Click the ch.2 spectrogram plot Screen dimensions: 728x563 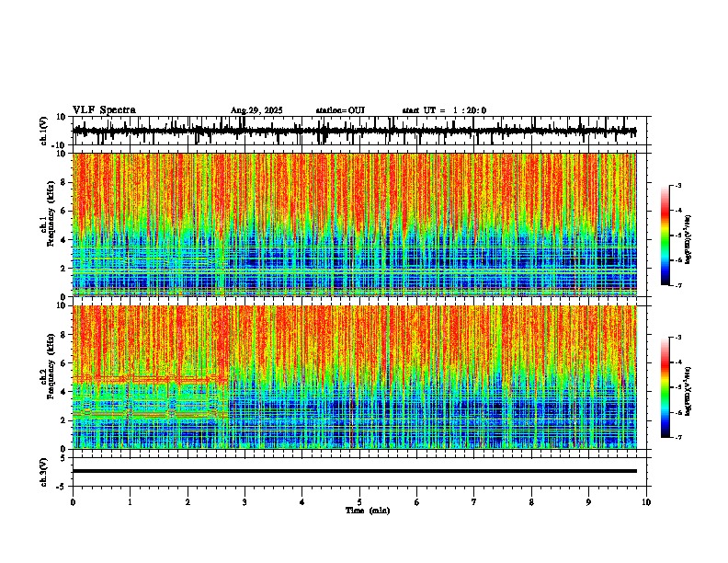[354, 377]
